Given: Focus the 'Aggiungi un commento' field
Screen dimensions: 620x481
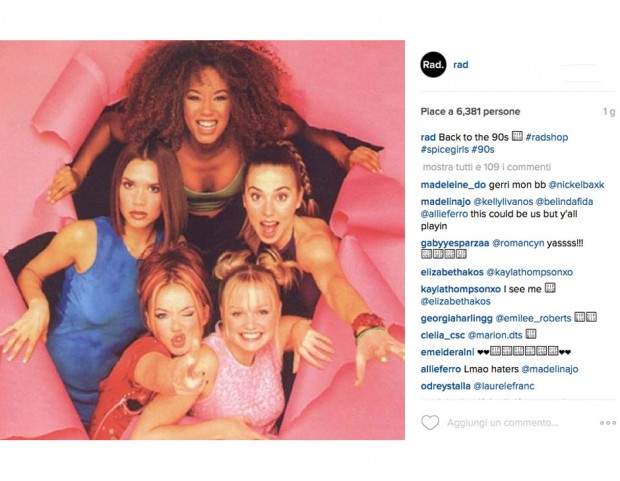Looking at the screenshot, I should coord(502,423).
